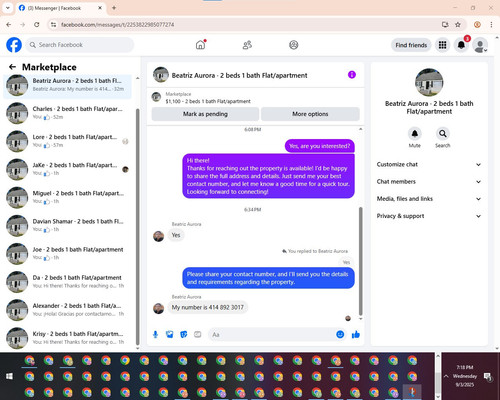This screenshot has width=500, height=400.
Task: Click the large listing photo in side panel
Action: (429, 82)
